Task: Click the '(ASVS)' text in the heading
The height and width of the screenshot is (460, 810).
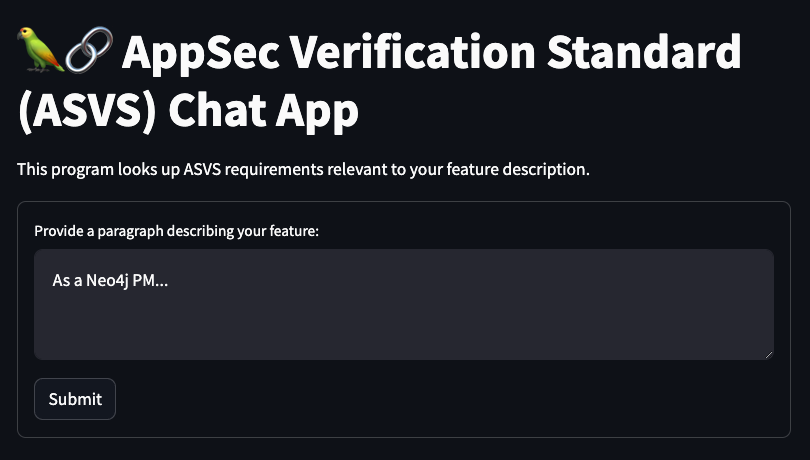Action: [87, 111]
